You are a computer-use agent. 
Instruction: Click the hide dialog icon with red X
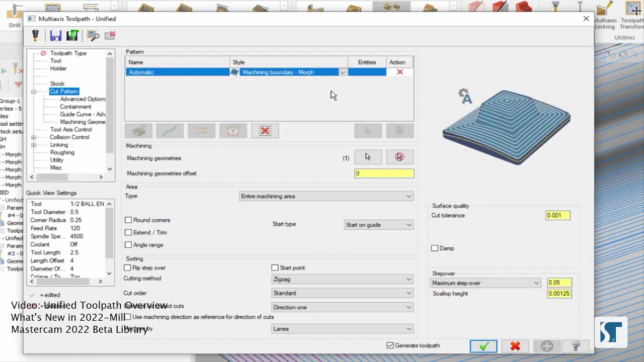click(x=110, y=35)
